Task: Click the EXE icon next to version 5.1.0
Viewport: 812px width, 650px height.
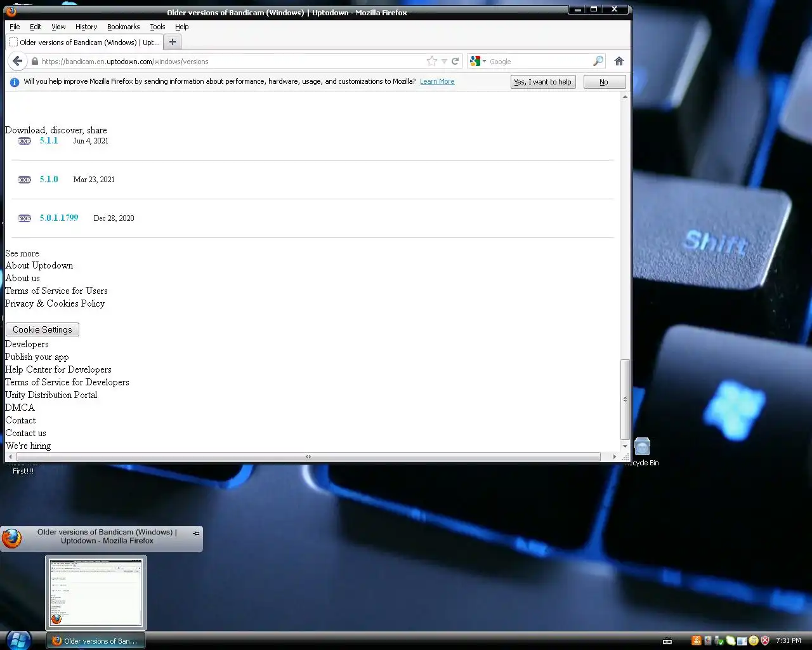Action: [25, 180]
